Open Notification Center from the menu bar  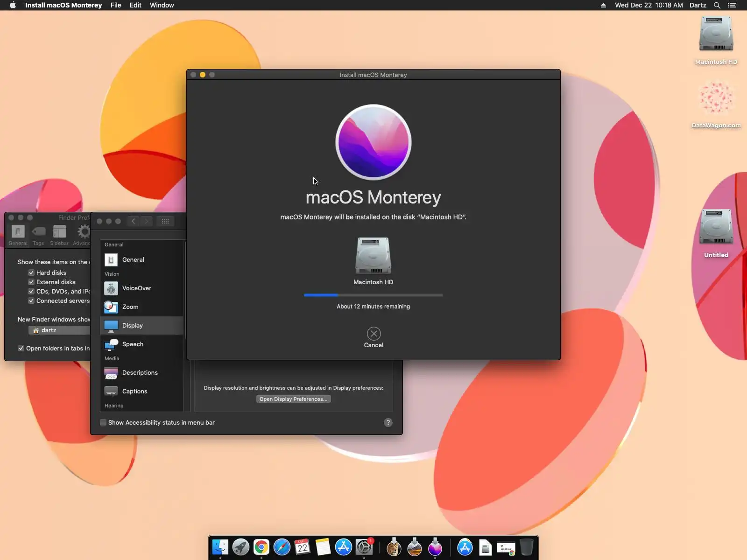(x=732, y=5)
